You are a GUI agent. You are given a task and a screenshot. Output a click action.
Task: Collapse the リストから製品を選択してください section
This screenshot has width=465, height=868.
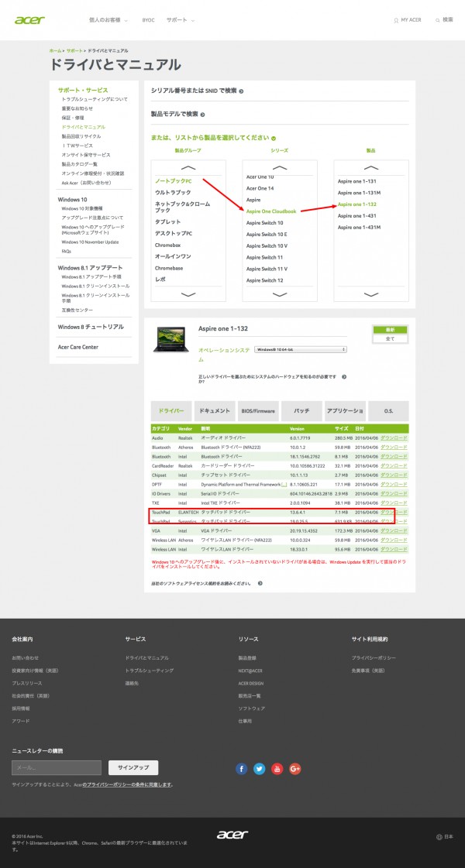tap(213, 138)
